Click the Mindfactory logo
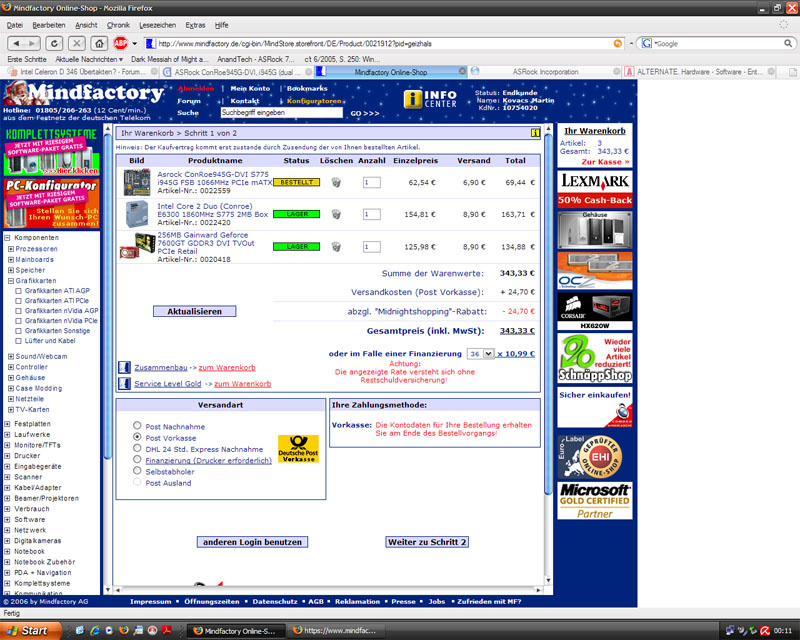 (x=84, y=93)
